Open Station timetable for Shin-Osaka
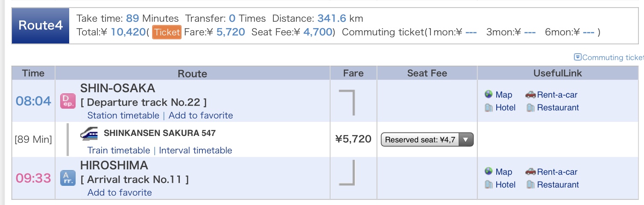The height and width of the screenshot is (205, 644). (123, 115)
